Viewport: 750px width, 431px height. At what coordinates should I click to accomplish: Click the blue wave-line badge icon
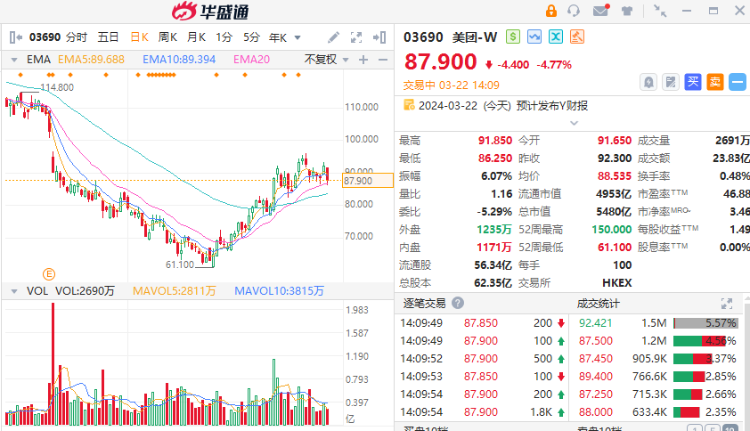(534, 37)
